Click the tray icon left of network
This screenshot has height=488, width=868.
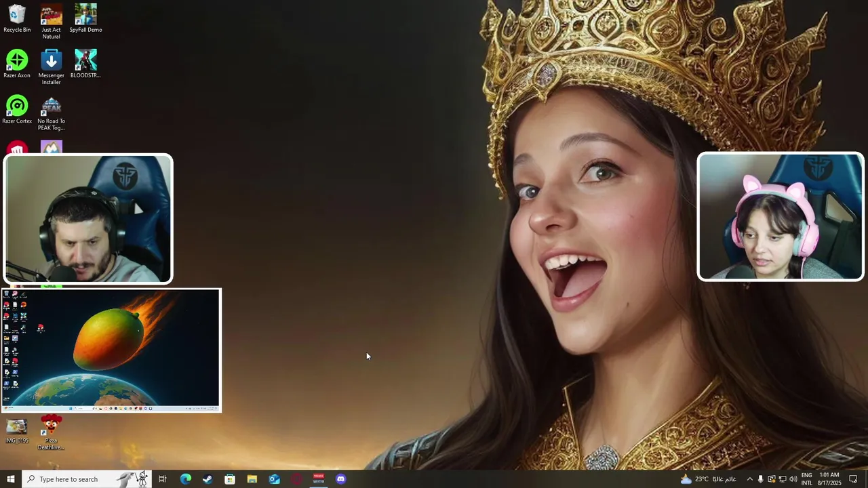[771, 479]
